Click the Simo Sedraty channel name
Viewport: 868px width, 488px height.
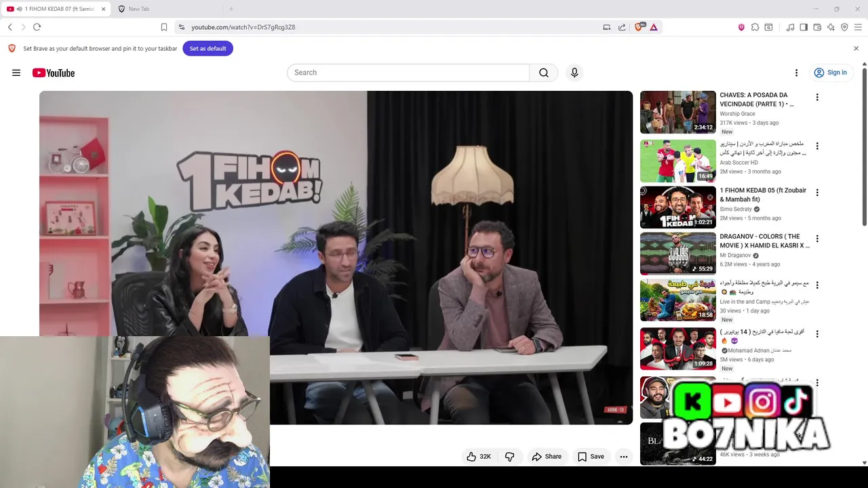(736, 209)
